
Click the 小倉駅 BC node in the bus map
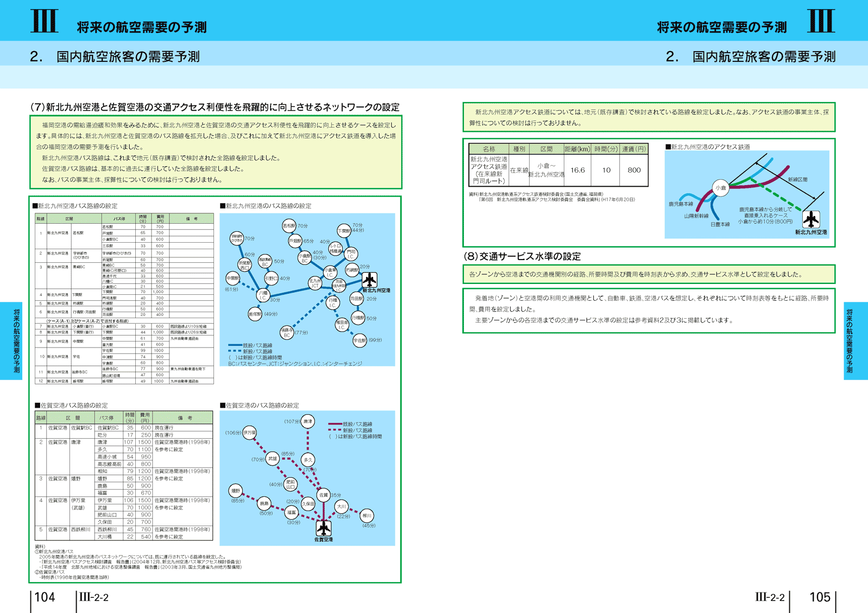click(x=305, y=257)
